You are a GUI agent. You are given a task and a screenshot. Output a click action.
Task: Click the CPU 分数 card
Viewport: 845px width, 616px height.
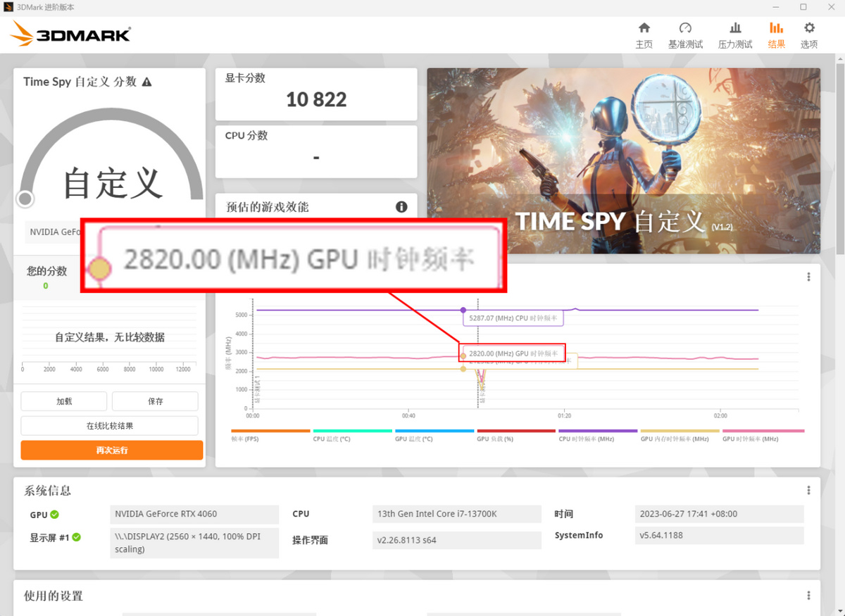coord(316,151)
